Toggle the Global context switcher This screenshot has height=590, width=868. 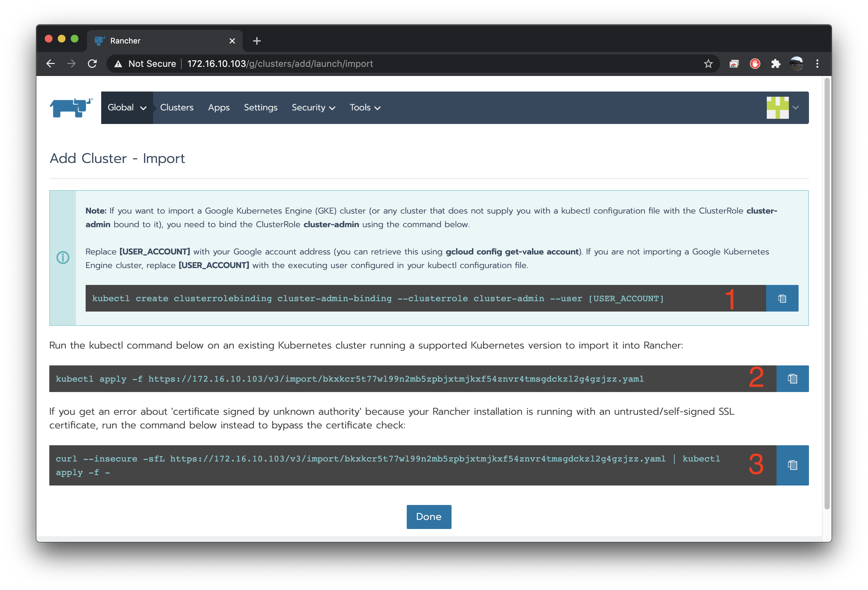[127, 107]
